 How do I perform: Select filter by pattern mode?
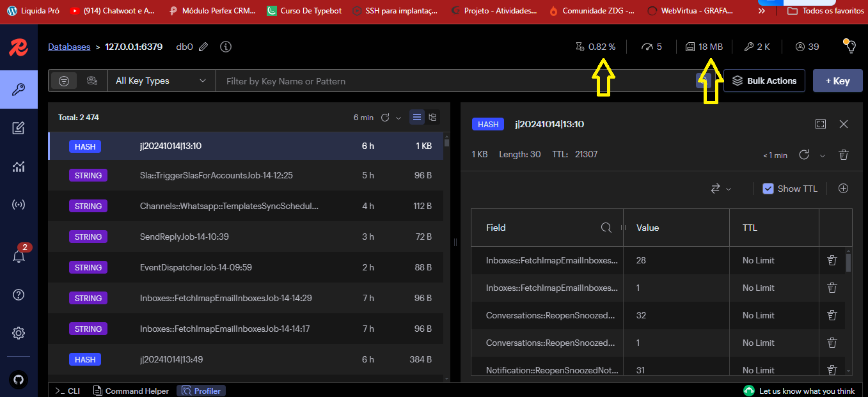[x=64, y=81]
